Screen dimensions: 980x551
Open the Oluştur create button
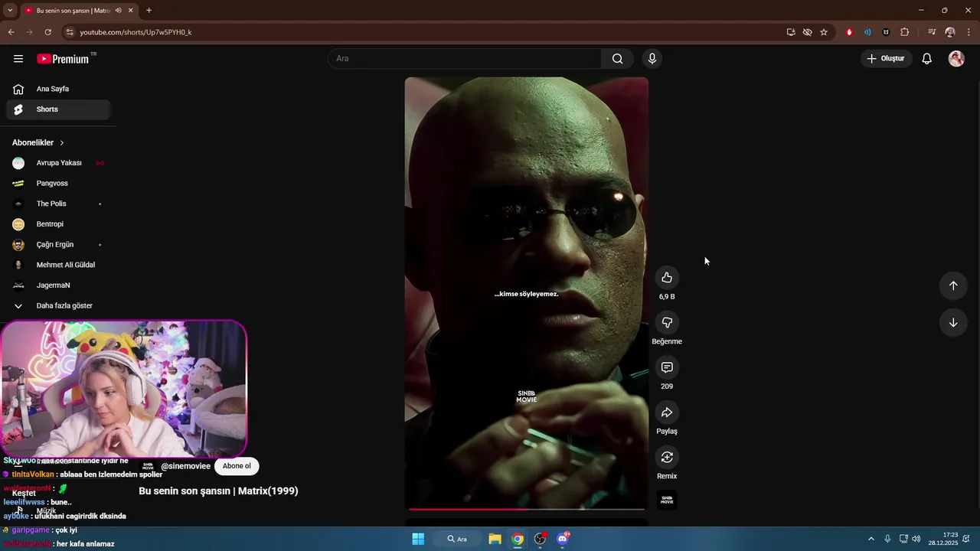(886, 59)
